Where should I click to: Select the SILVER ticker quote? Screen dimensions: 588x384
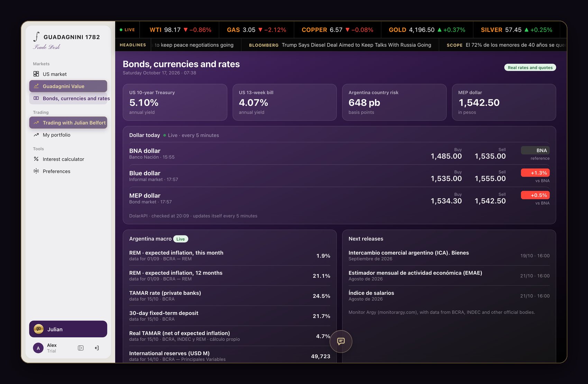pyautogui.click(x=516, y=30)
